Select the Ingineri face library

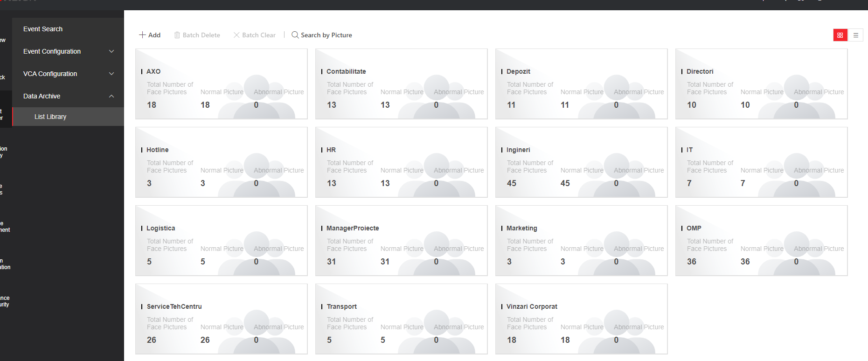(581, 162)
